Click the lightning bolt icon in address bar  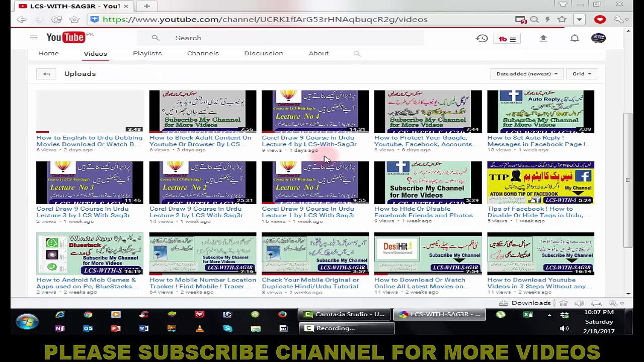click(548, 19)
